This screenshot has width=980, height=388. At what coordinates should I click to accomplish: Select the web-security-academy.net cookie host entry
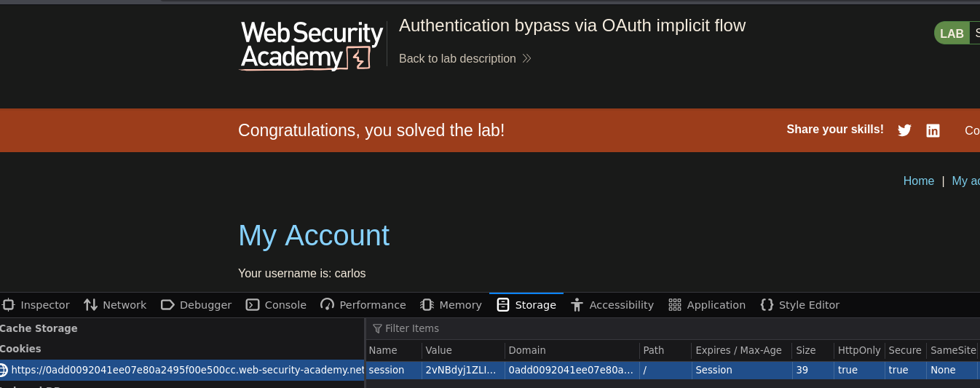[182, 370]
